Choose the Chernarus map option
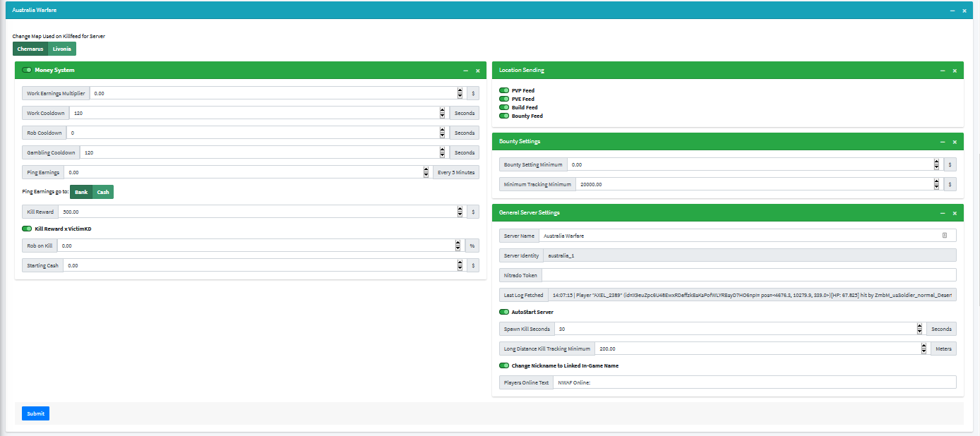This screenshot has height=436, width=980. 30,49
